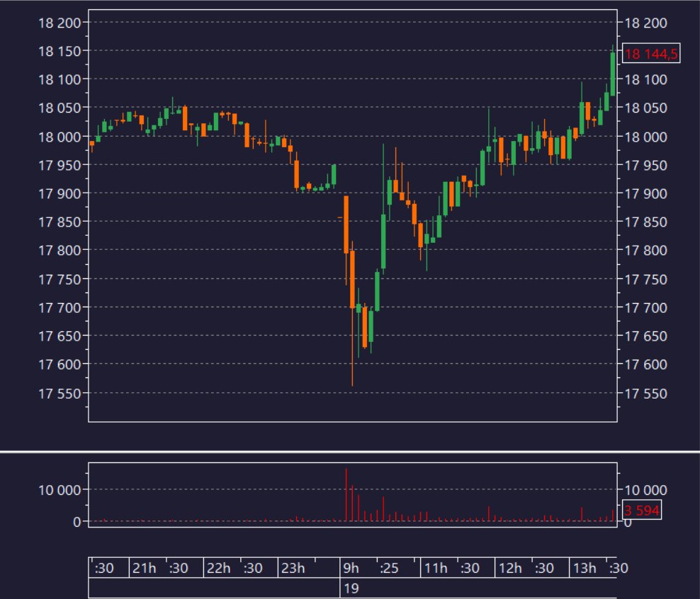Select the 12h time axis label

510,569
